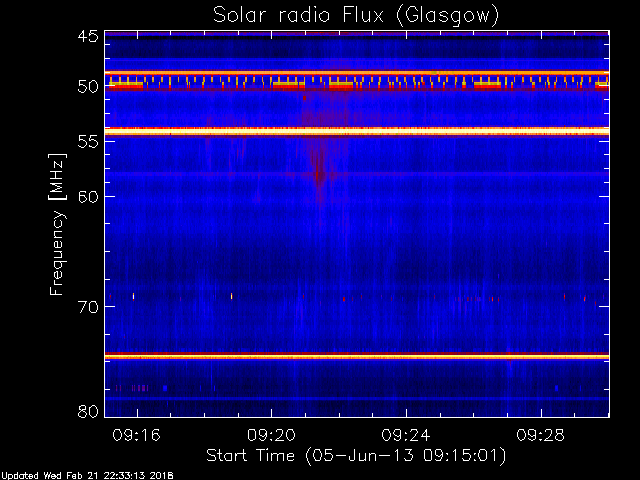The image size is (640, 480).
Task: Select the 50 MHz frequency axis label
Action: [x=88, y=87]
